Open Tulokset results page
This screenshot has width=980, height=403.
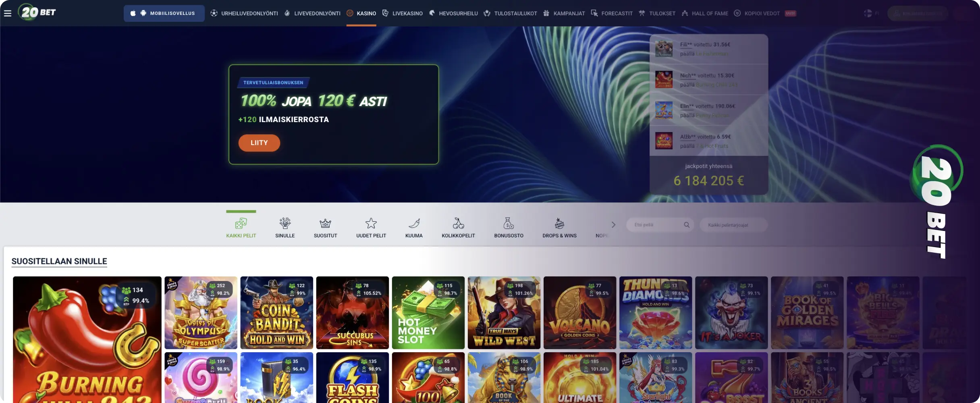coord(657,13)
